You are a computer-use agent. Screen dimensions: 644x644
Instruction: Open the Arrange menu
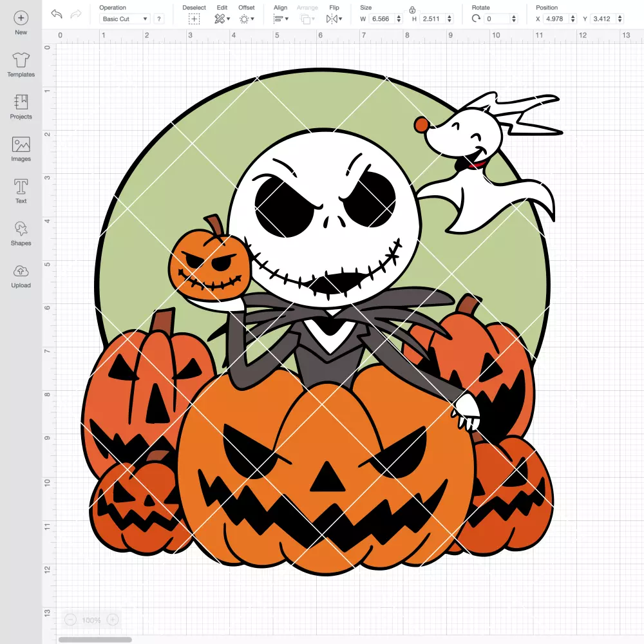pos(307,19)
